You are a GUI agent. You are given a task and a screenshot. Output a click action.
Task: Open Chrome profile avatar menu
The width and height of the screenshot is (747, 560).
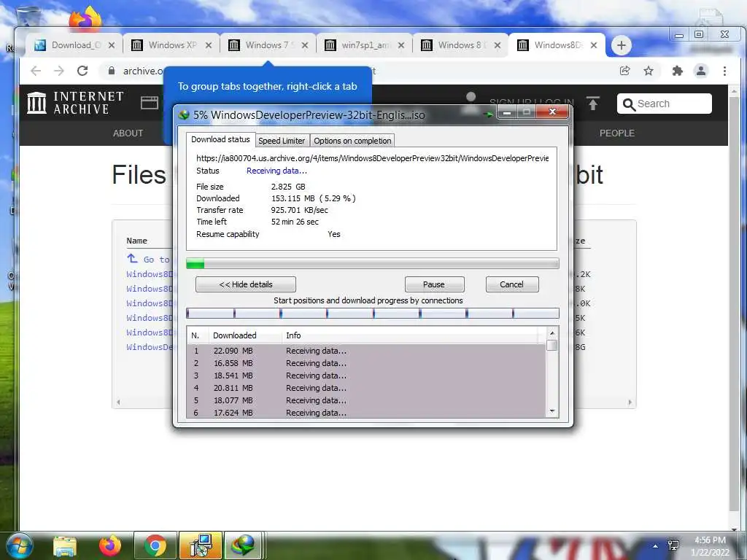[701, 71]
